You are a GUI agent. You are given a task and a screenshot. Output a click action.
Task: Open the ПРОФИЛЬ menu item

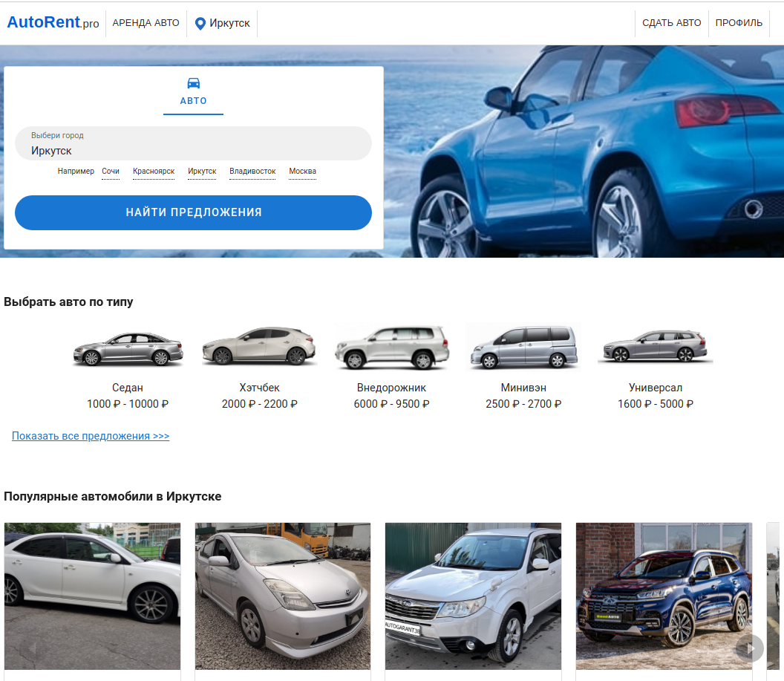coord(739,23)
